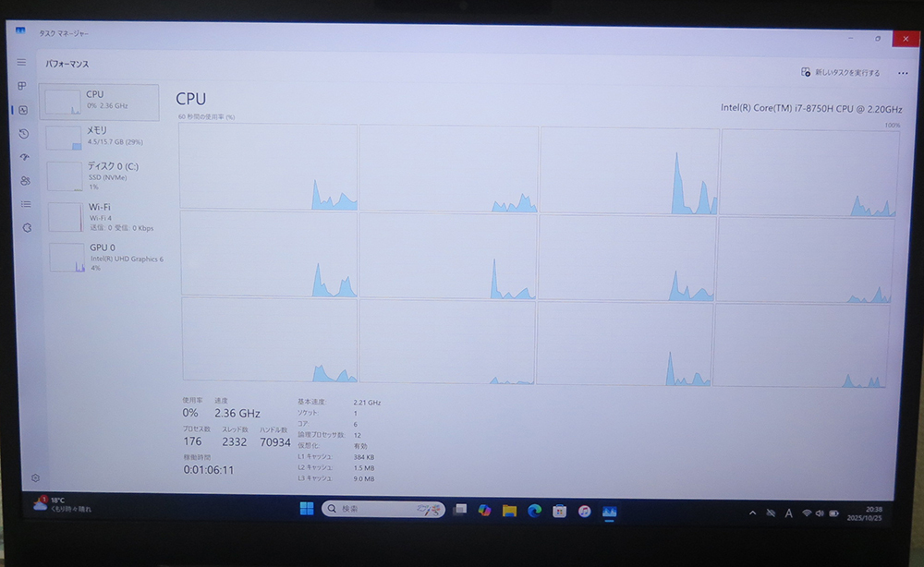
Task: Open the Startup apps page icon
Action: pos(24,157)
